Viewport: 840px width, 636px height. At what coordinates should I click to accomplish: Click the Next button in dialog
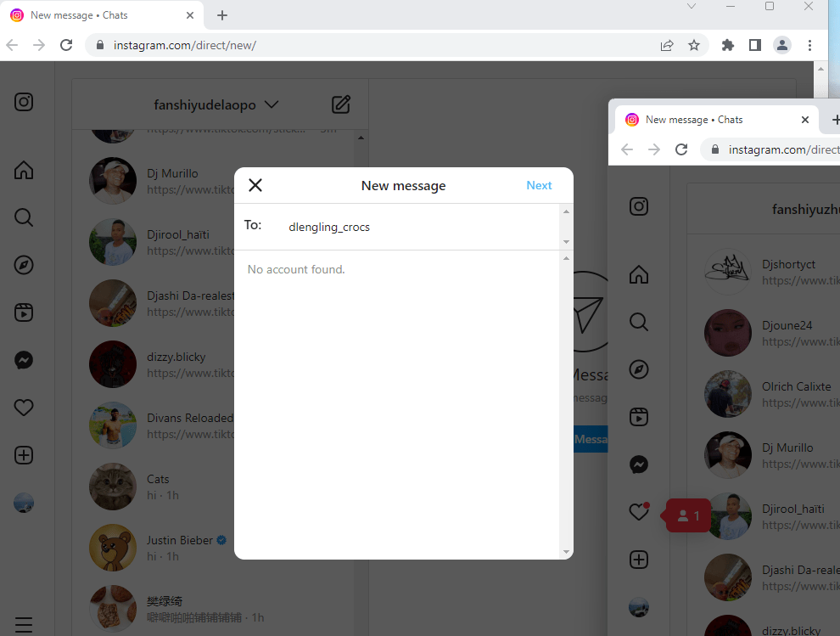pos(539,185)
